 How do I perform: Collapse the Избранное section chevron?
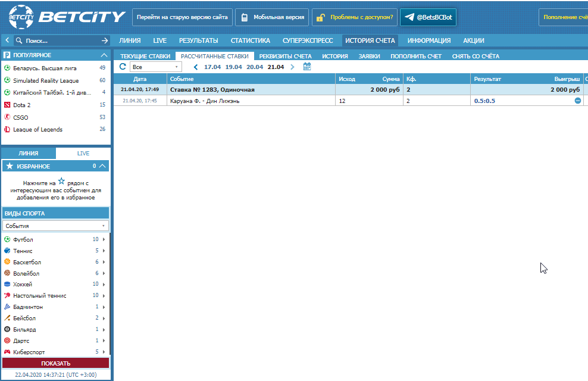(103, 166)
